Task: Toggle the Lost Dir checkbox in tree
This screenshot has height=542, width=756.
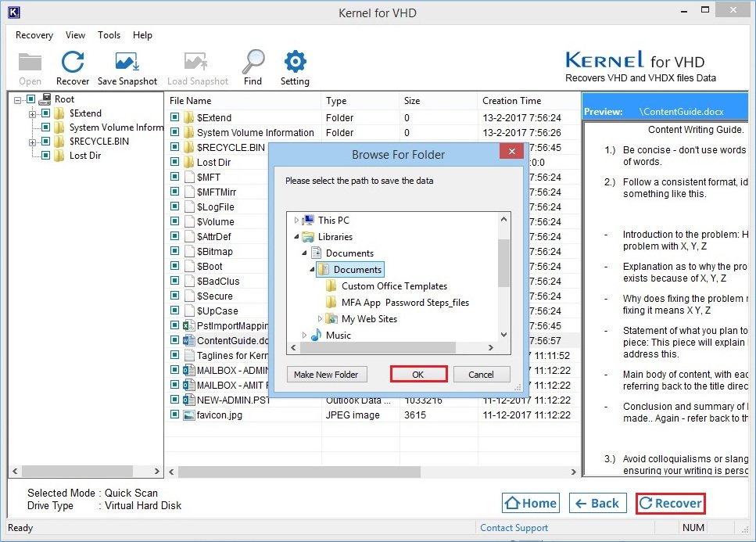Action: 46,156
